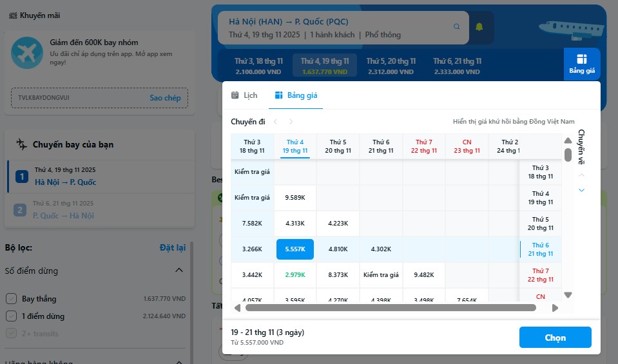Select date tab Thứ 5, 20 thg 11

click(x=391, y=66)
